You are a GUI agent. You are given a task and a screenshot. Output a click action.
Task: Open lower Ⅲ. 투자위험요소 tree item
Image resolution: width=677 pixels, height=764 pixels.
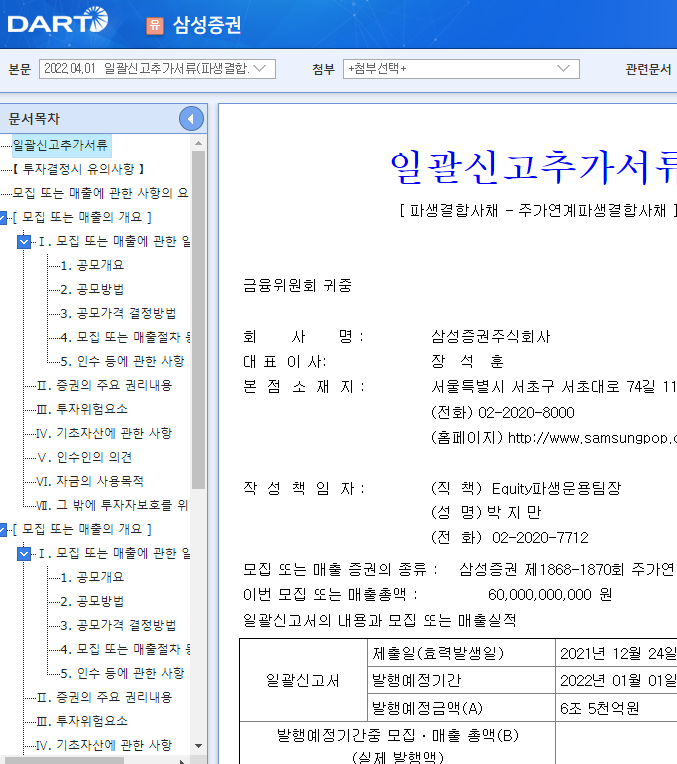(x=82, y=721)
